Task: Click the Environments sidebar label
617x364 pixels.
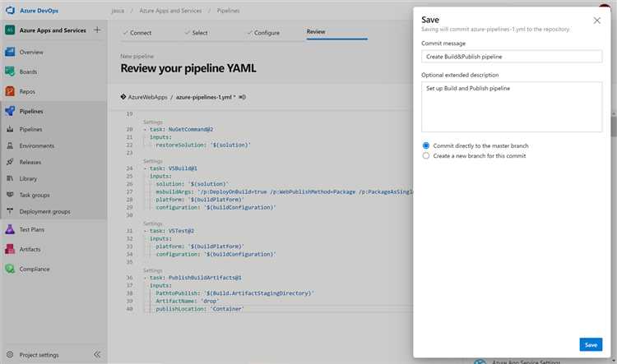Action: click(37, 145)
